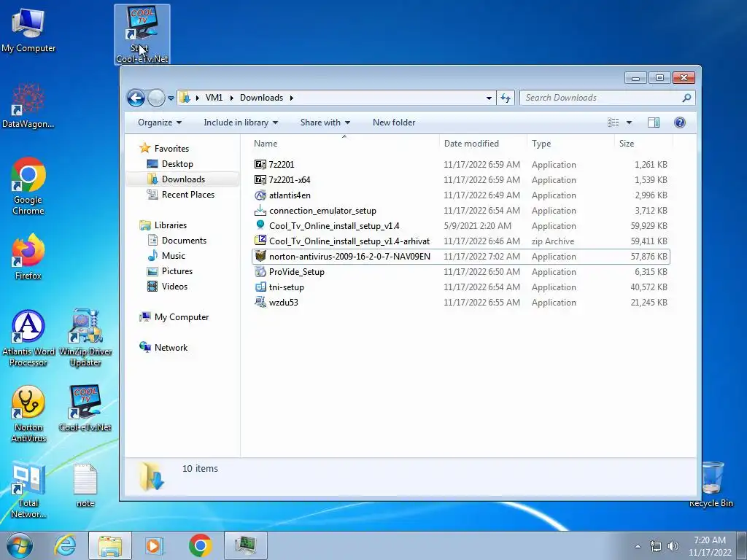This screenshot has height=560, width=747.
Task: Open Internet Explorer from taskbar
Action: (65, 545)
